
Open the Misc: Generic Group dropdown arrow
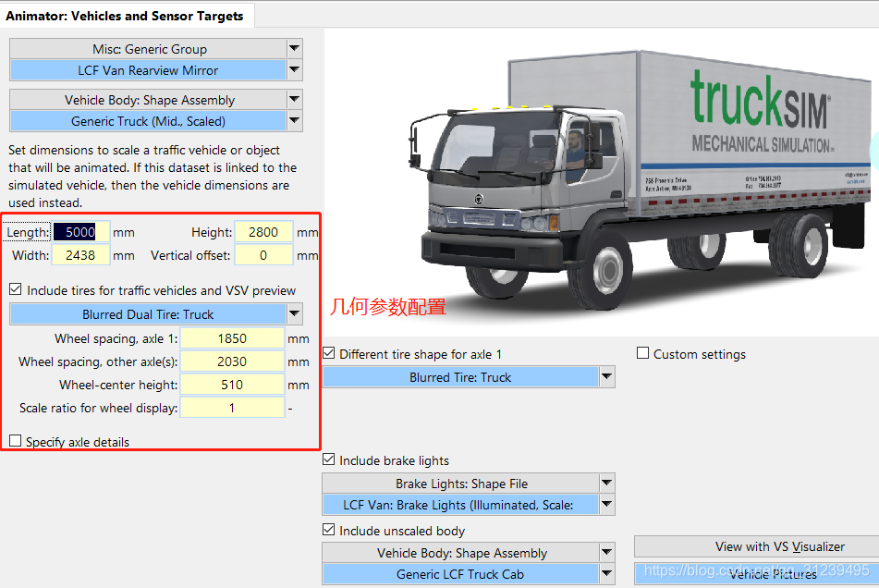click(294, 49)
